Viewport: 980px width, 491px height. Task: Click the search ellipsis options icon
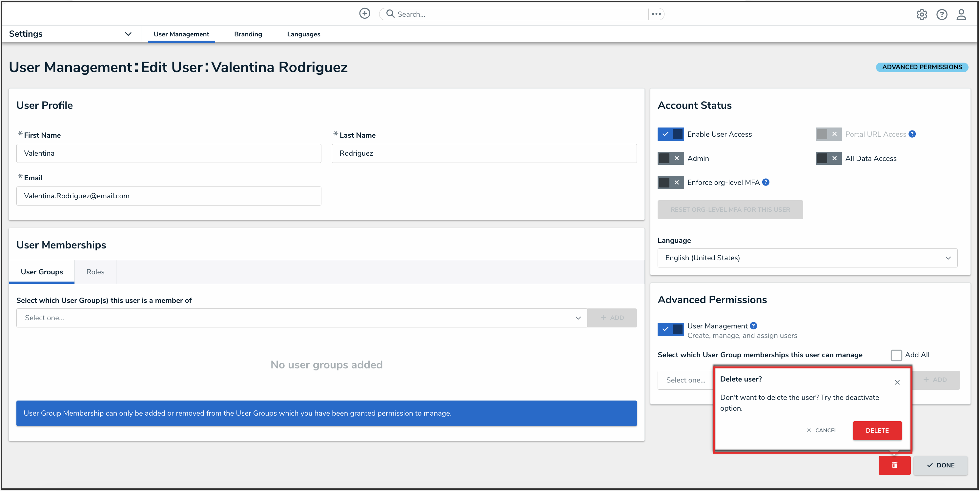coord(656,14)
